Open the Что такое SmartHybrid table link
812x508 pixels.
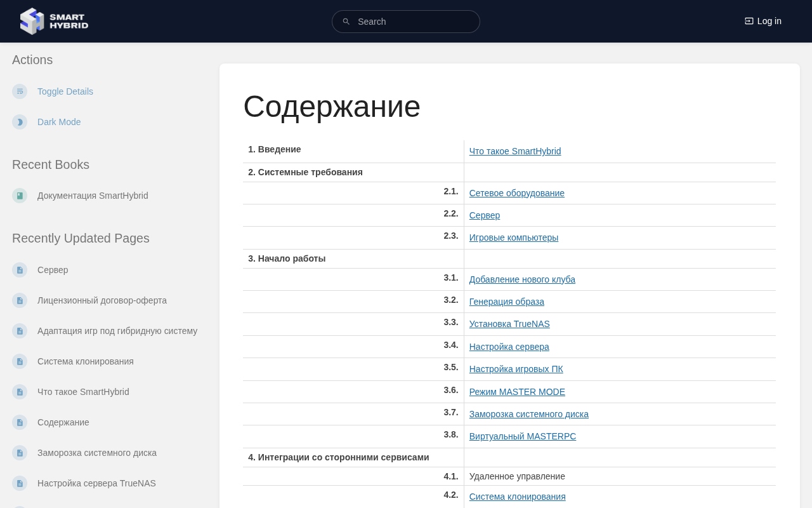click(515, 151)
